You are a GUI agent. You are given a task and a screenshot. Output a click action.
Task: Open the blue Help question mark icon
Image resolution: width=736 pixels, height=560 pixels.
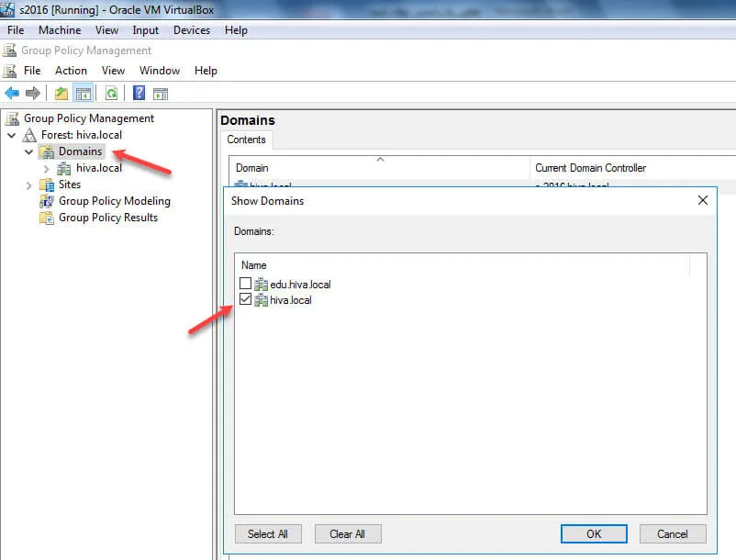pyautogui.click(x=139, y=93)
